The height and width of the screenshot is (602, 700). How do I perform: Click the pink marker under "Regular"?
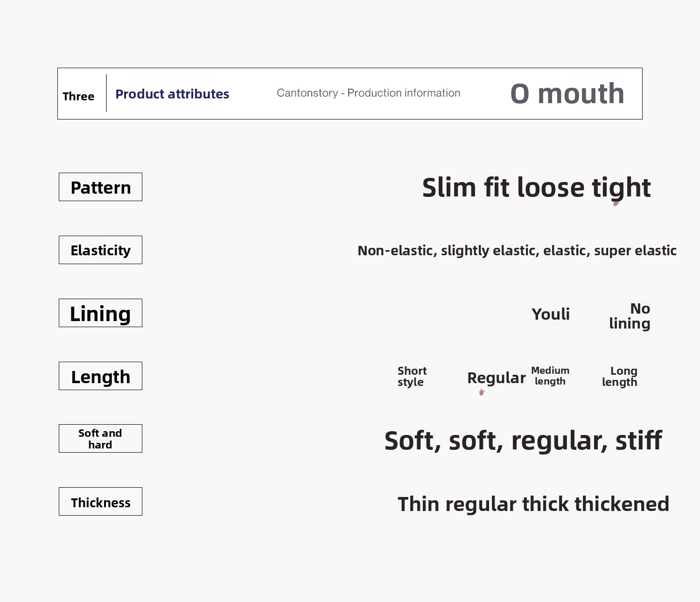tap(482, 392)
